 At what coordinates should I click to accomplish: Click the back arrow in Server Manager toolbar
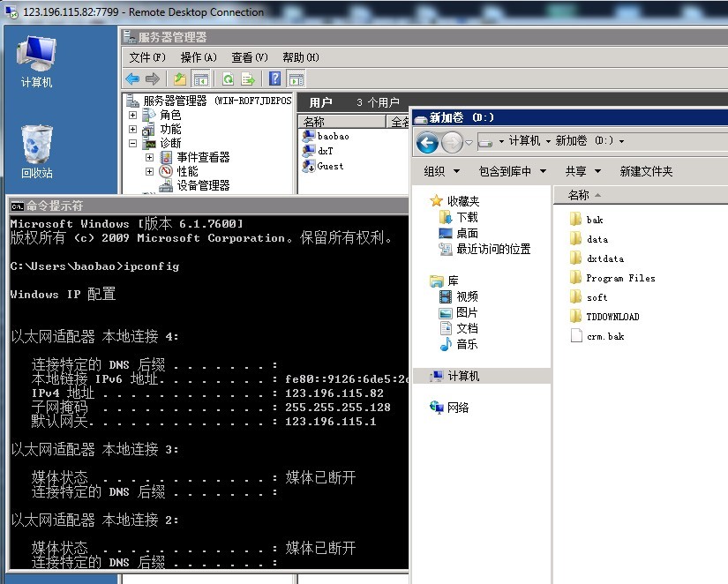pyautogui.click(x=132, y=79)
